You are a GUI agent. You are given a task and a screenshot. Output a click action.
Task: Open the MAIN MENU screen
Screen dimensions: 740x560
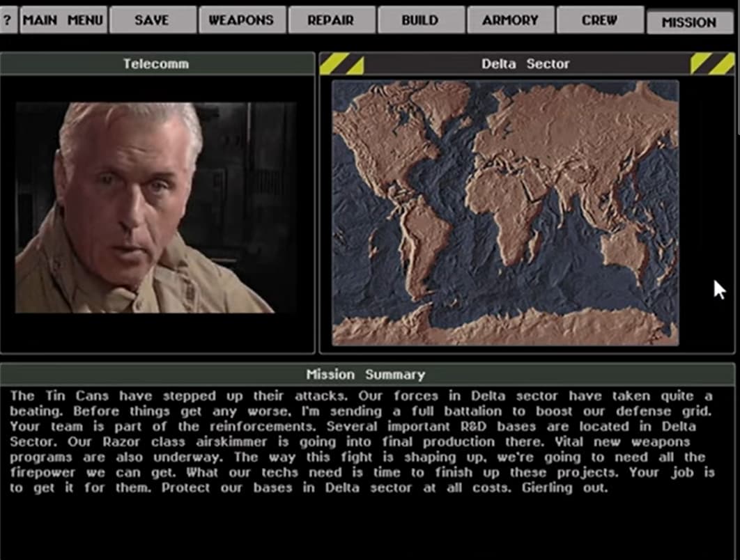coord(63,20)
